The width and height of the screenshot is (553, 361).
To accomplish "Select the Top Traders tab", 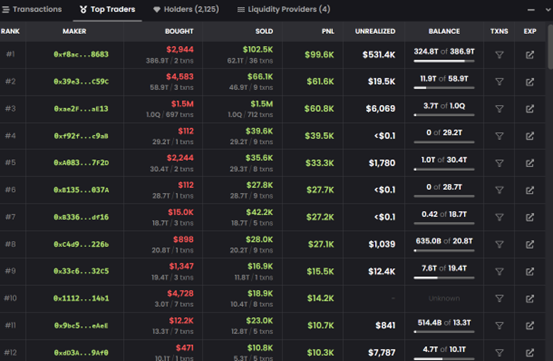I will pyautogui.click(x=107, y=10).
